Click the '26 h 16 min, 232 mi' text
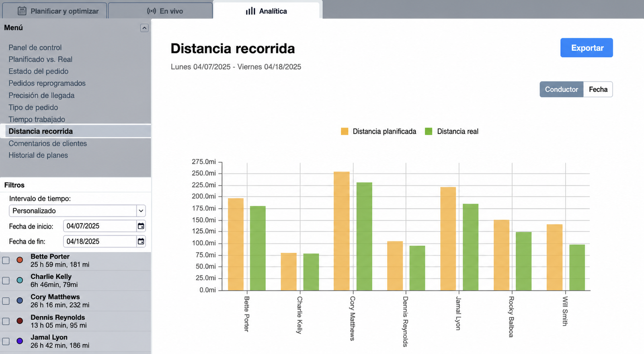 click(x=60, y=305)
